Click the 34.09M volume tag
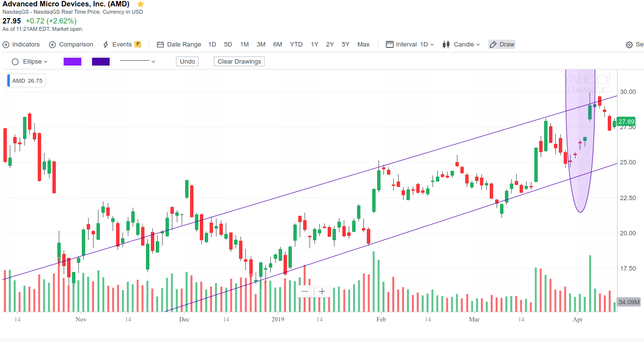Viewport: 644px width, 342px height. pyautogui.click(x=629, y=302)
